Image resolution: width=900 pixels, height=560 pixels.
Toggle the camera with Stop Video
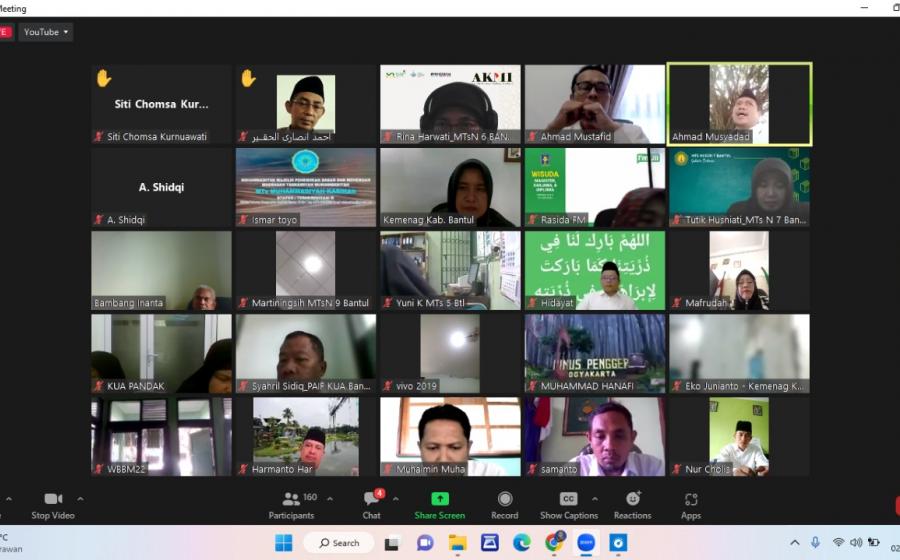[53, 504]
